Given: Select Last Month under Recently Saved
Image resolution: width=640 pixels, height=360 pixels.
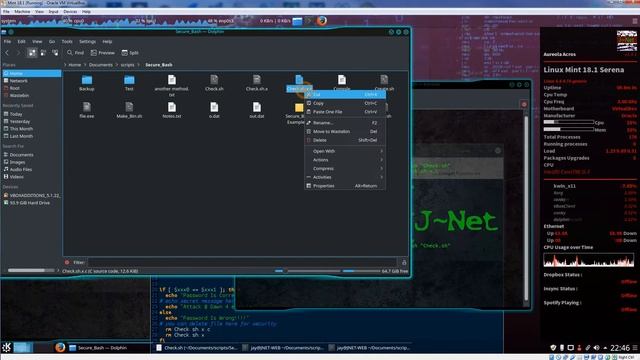Looking at the screenshot, I should [x=31, y=136].
